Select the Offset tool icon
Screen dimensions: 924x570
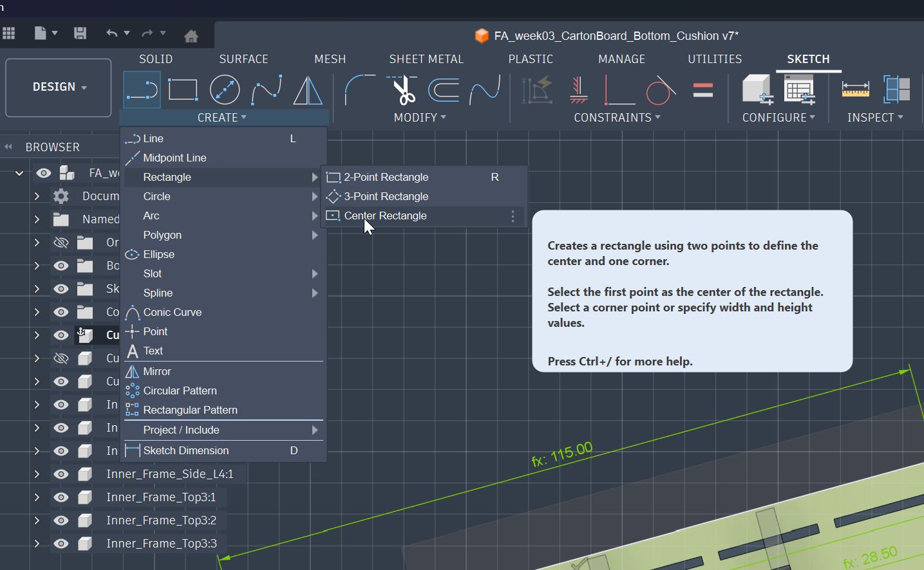click(x=444, y=90)
